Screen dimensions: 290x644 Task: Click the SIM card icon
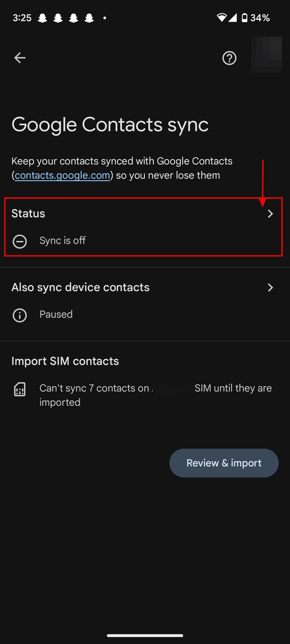(19, 388)
